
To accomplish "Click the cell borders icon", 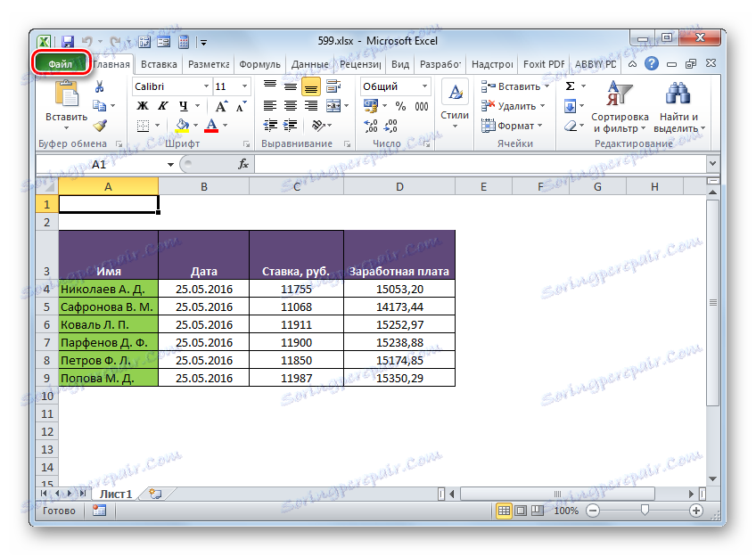I will point(143,126).
